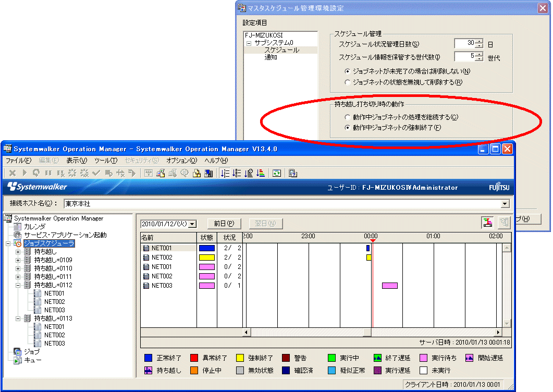Click the disabled X cancel toolbar icon
The height and width of the screenshot is (392, 553).
point(13,173)
